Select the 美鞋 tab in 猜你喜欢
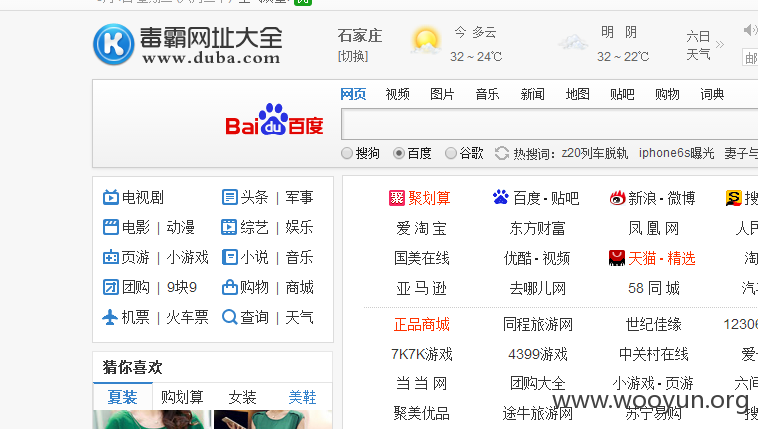Screen dimensions: 758x429 [302, 397]
